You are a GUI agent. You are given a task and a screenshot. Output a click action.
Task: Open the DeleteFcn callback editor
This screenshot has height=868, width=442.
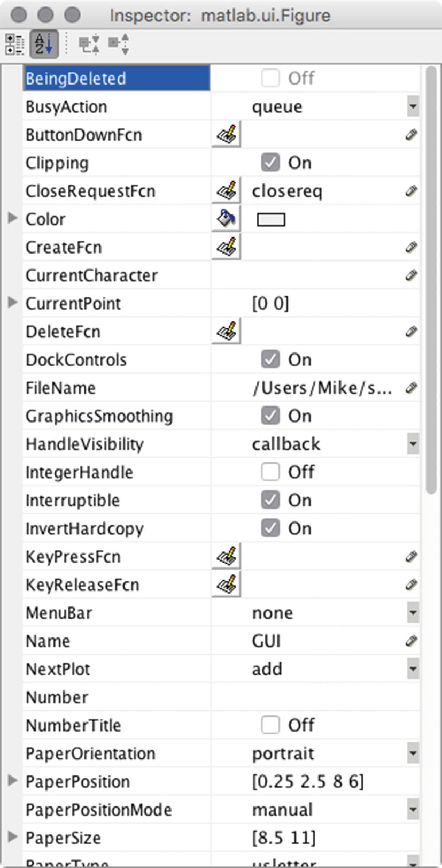coord(225,332)
